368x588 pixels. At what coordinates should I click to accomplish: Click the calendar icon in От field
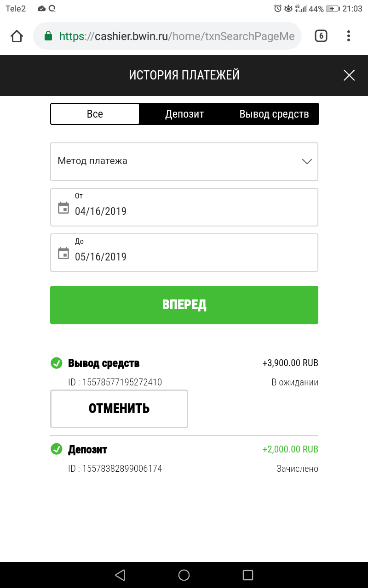(63, 208)
